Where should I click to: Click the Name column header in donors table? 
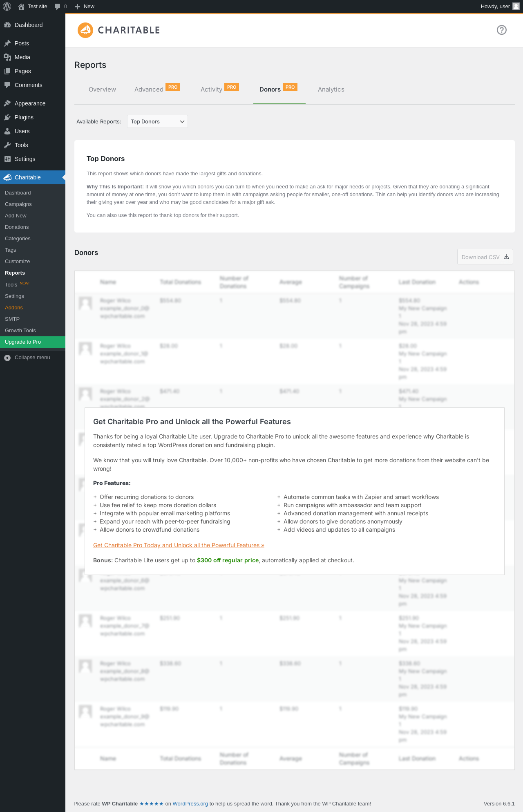point(108,282)
